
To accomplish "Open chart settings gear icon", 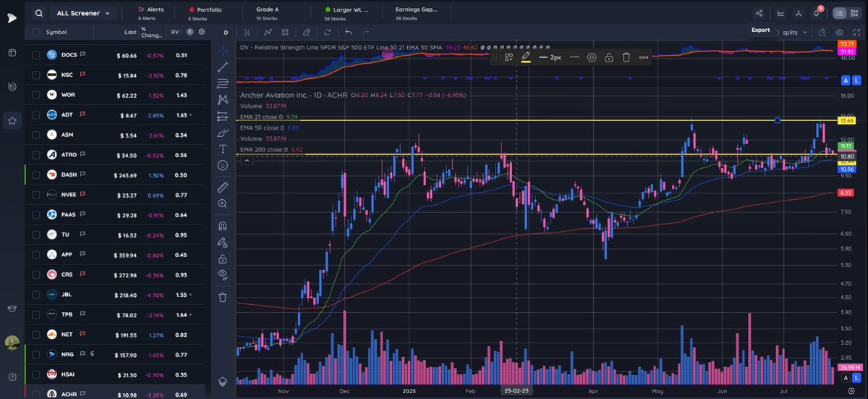I will coord(839,33).
